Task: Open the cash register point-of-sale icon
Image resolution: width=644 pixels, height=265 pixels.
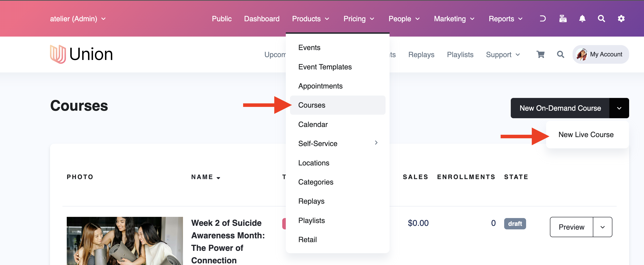Action: coord(563,18)
